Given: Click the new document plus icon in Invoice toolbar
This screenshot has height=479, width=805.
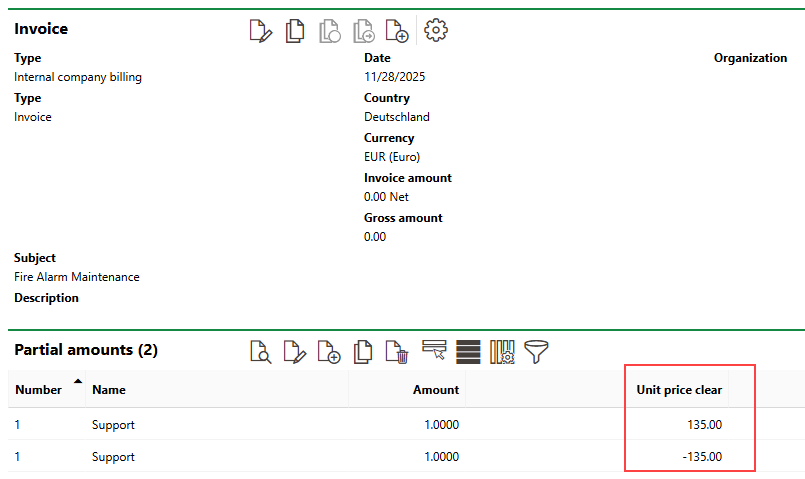Looking at the screenshot, I should (x=397, y=31).
